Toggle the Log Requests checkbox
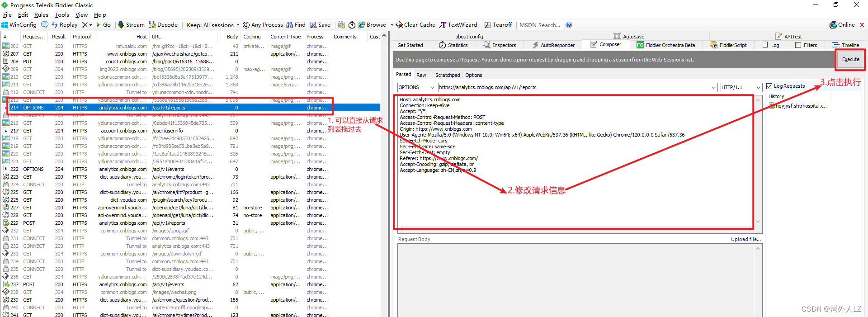The image size is (868, 317). click(769, 86)
